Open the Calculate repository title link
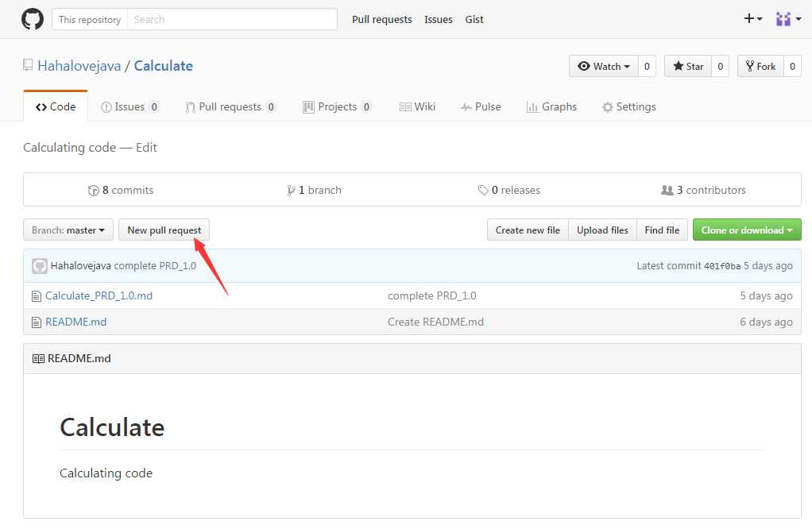The height and width of the screenshot is (529, 812). 163,66
